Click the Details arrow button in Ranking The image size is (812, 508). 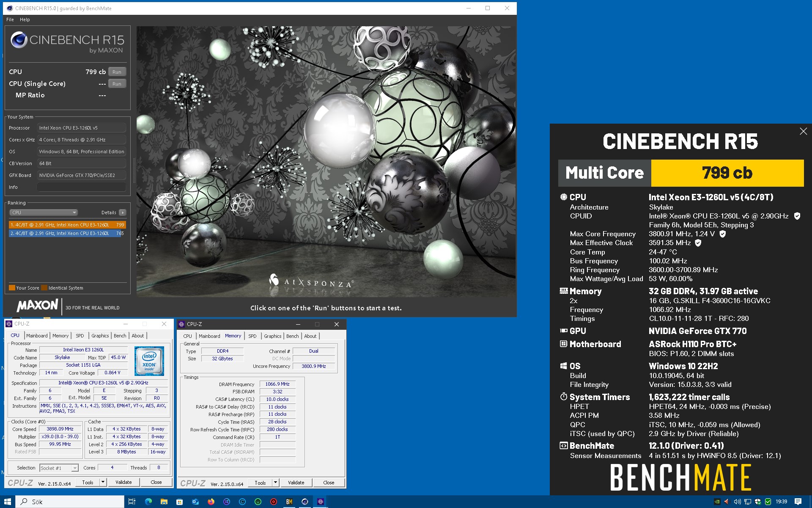[123, 213]
